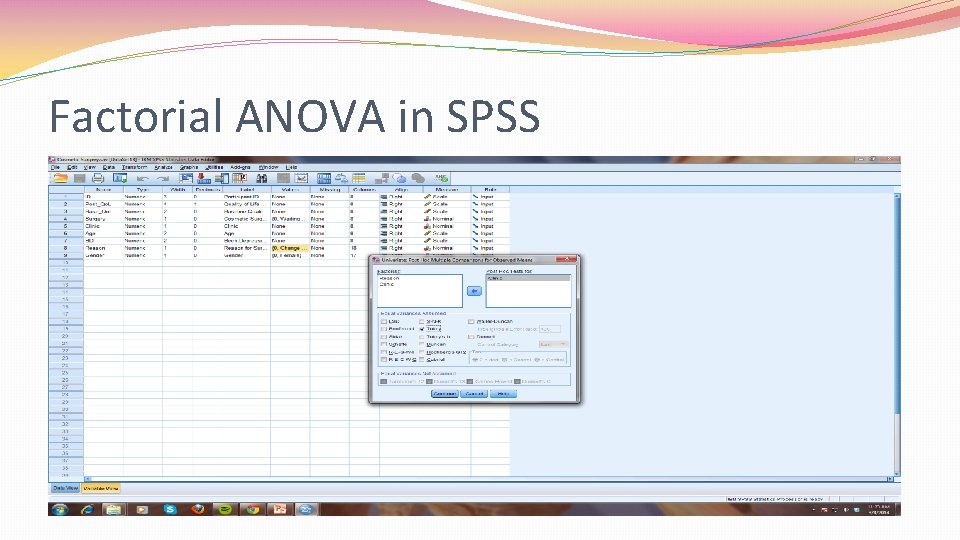Image resolution: width=960 pixels, height=540 pixels.
Task: Click the Data Editor horizontal scrollbar
Action: coord(487,479)
